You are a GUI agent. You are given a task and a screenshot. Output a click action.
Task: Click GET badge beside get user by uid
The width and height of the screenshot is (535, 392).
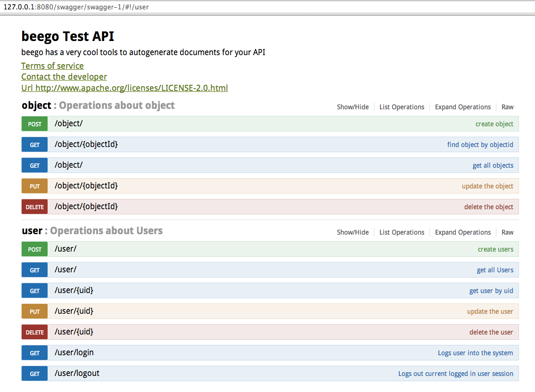tap(34, 291)
